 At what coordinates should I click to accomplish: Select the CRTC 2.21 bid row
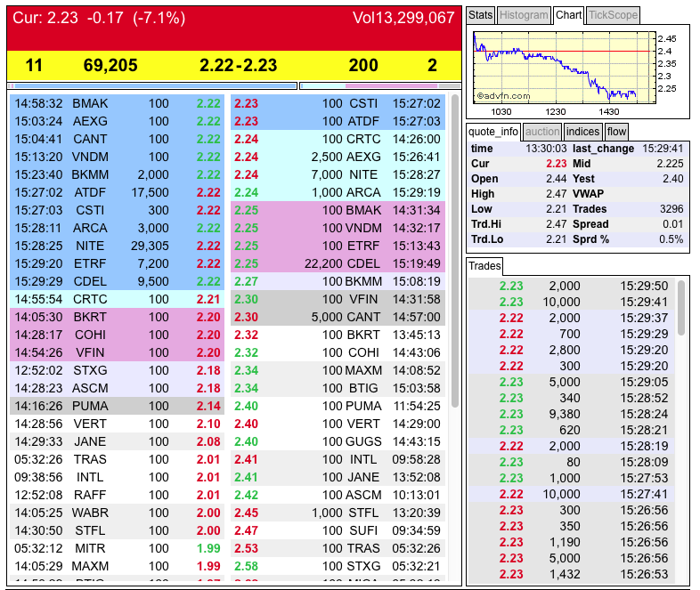[117, 299]
